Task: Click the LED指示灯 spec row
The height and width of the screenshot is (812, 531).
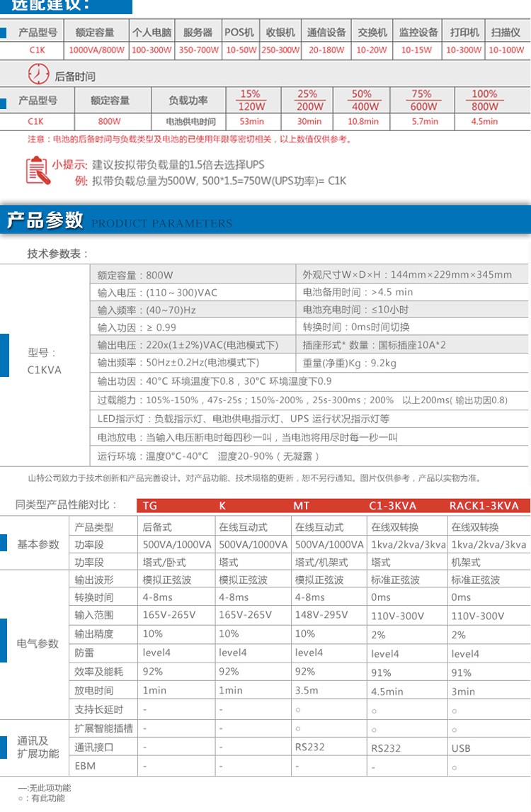Action: (310, 419)
